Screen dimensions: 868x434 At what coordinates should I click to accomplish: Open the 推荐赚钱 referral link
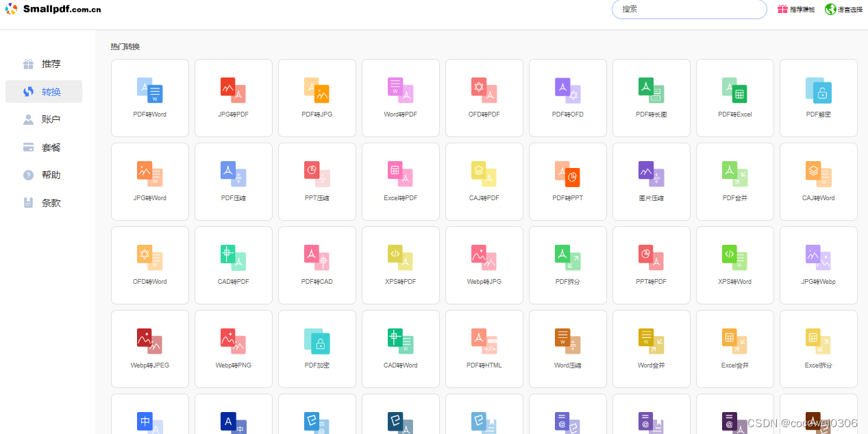coord(796,10)
